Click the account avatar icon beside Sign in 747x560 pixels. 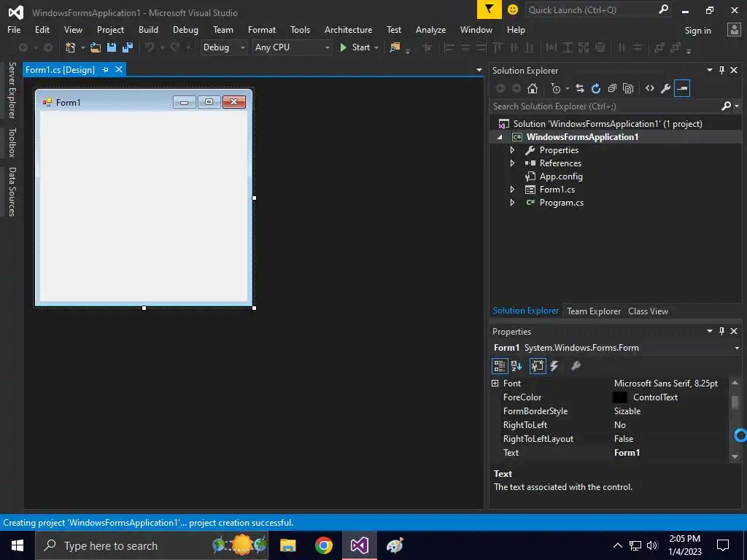[734, 30]
